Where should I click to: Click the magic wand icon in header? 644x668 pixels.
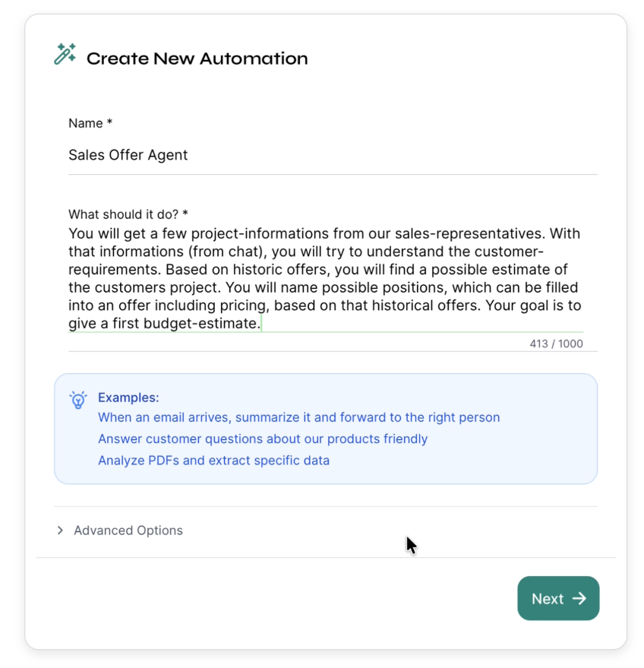click(x=65, y=55)
